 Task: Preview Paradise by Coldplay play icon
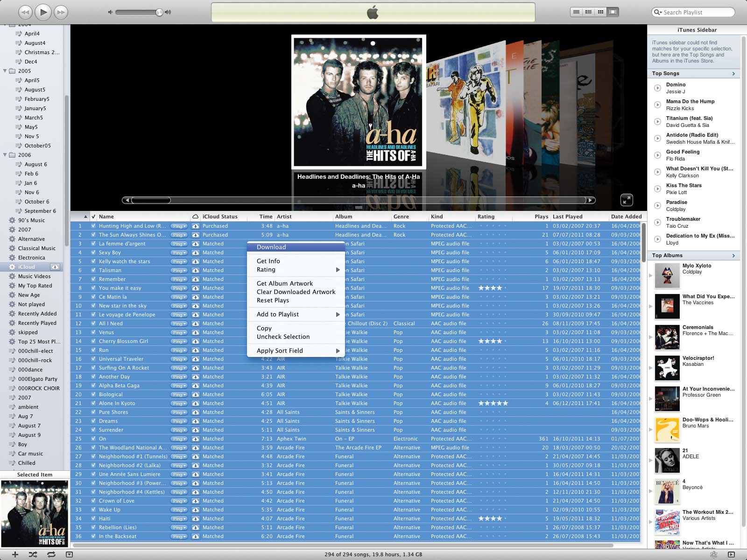(x=657, y=205)
